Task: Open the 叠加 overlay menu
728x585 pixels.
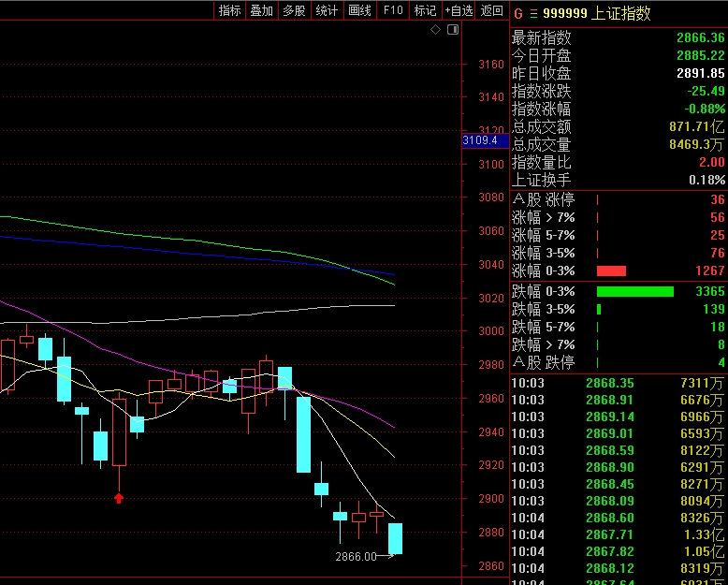Action: [262, 10]
